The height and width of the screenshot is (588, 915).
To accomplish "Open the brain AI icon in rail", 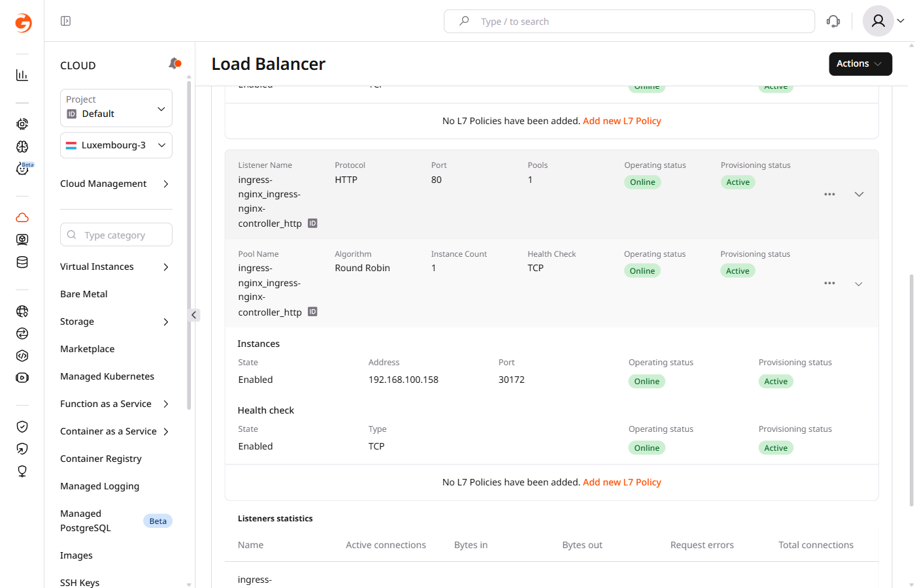I will click(22, 146).
